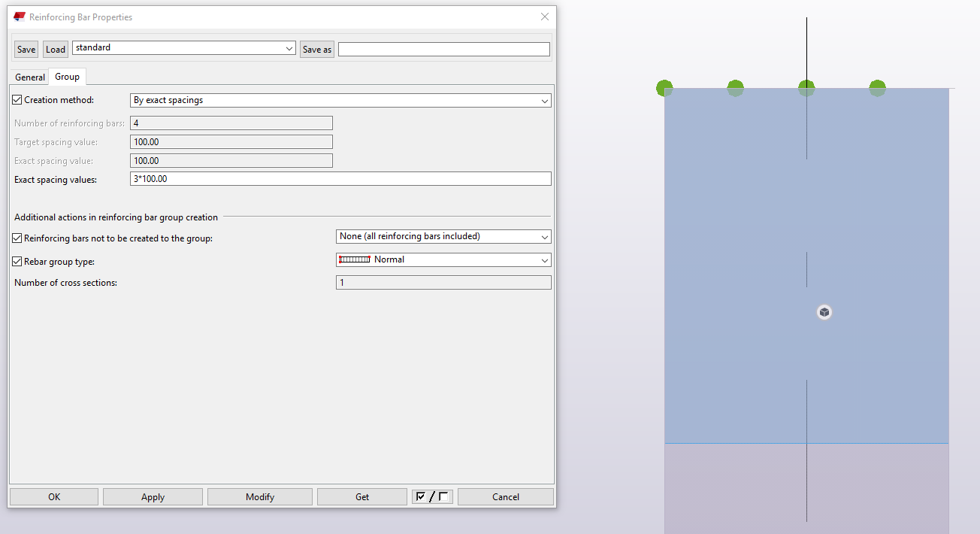Open the None (all reinforcing bars included) dropdown
980x534 pixels.
pos(443,236)
